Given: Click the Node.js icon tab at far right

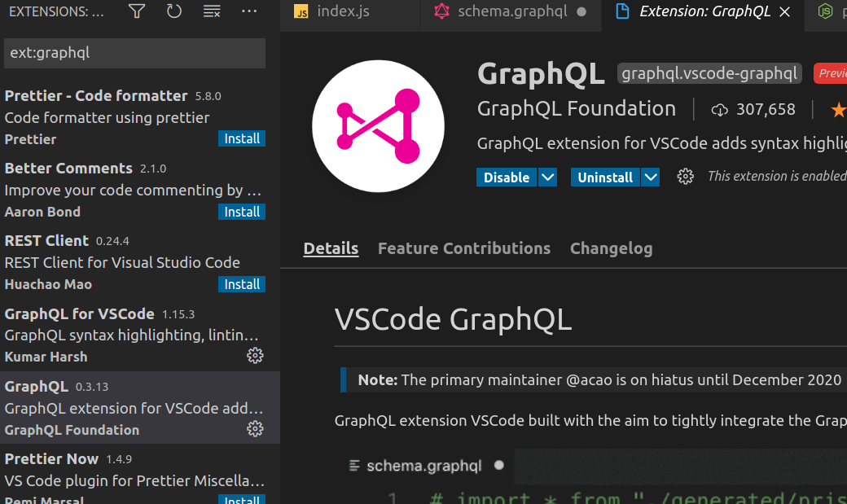Looking at the screenshot, I should (825, 11).
